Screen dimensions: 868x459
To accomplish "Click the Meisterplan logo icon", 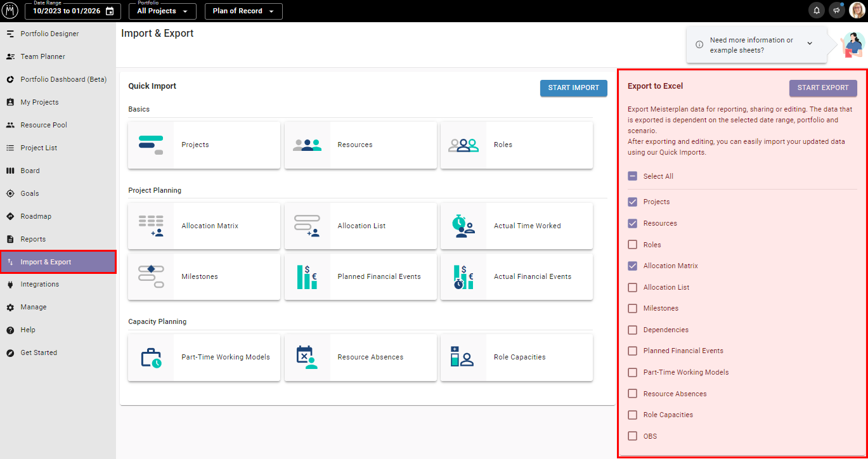I will pyautogui.click(x=10, y=11).
